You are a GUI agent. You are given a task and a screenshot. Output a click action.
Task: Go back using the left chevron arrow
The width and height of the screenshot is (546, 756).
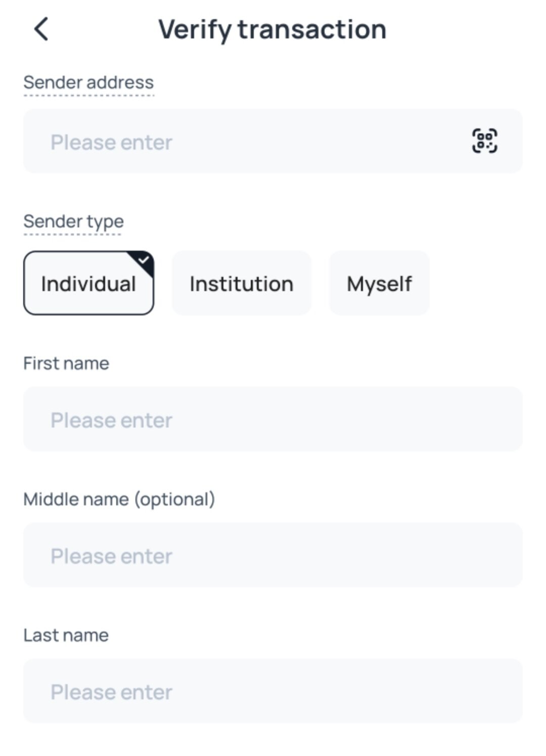(41, 29)
